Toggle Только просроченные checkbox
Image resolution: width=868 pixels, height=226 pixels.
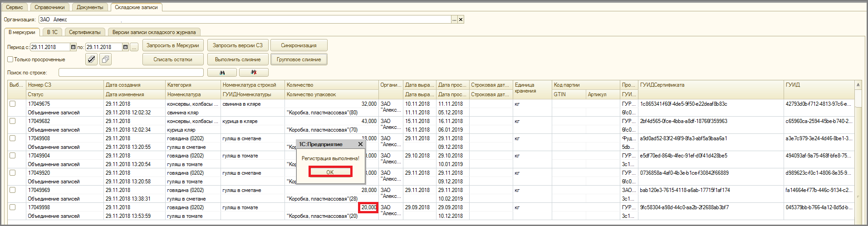(10, 59)
